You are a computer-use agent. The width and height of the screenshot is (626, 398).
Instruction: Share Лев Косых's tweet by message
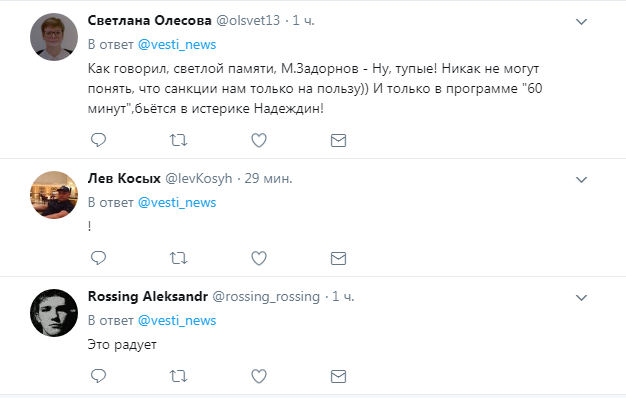tap(338, 259)
